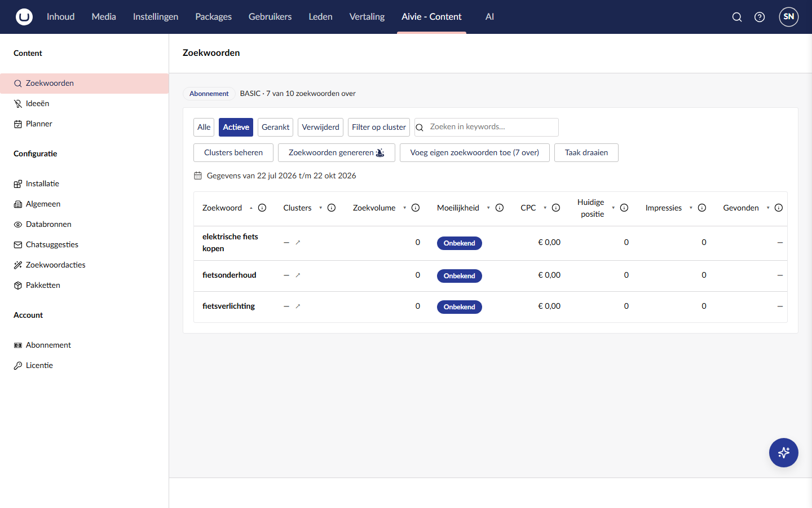Sort by CPC column arrow

(x=545, y=208)
